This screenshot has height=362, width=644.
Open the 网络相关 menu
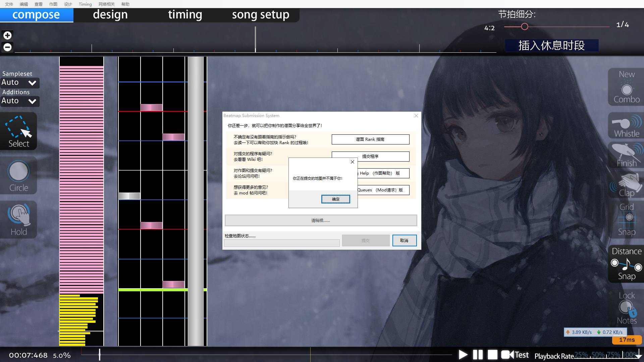pos(107,4)
